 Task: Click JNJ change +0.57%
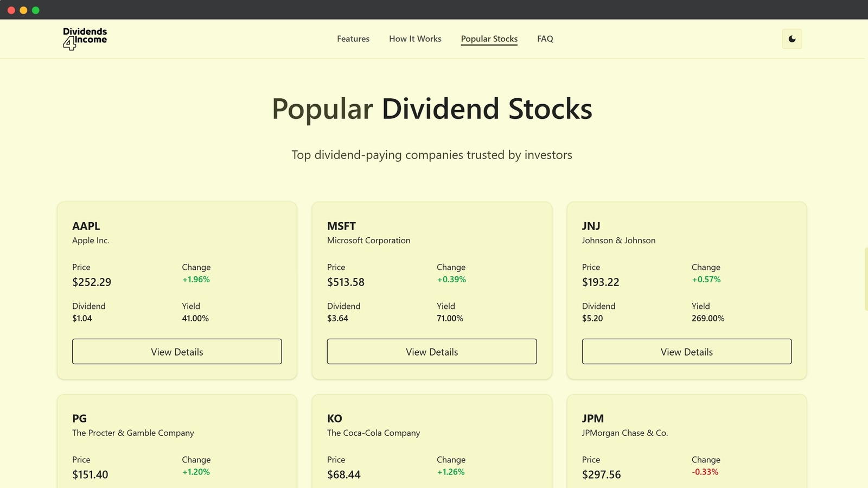[x=706, y=280]
